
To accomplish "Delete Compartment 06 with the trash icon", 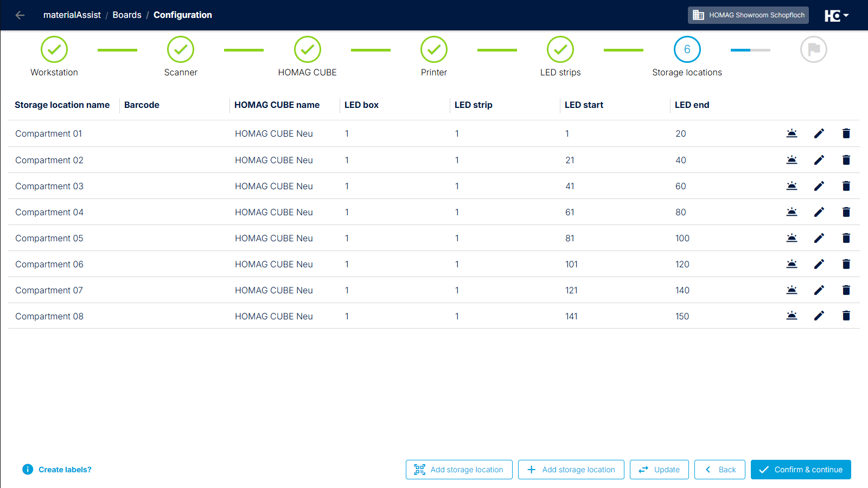I will coord(846,264).
